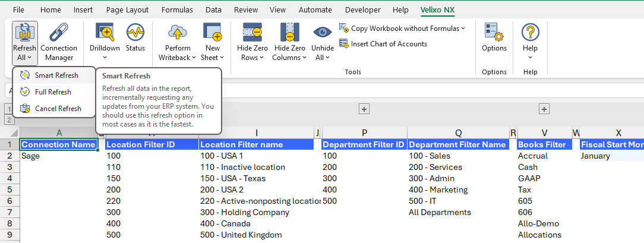Screen dimensions: 644x243
Task: Expand the Help dropdown arrow
Action: pyautogui.click(x=531, y=58)
